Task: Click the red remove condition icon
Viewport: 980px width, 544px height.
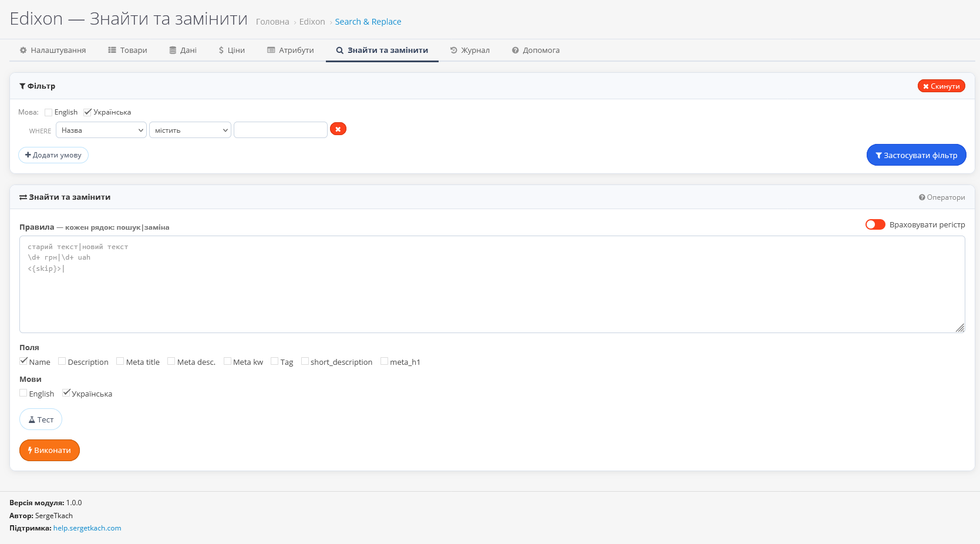Action: click(x=338, y=129)
